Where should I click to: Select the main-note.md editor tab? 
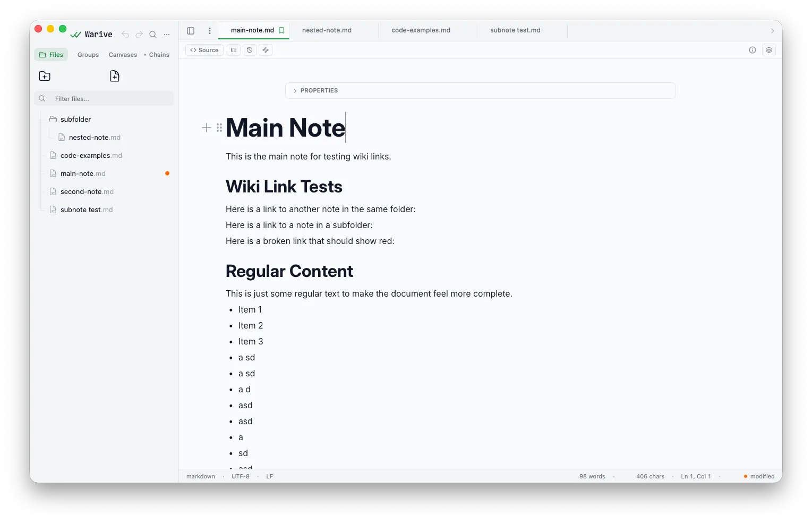(x=253, y=30)
